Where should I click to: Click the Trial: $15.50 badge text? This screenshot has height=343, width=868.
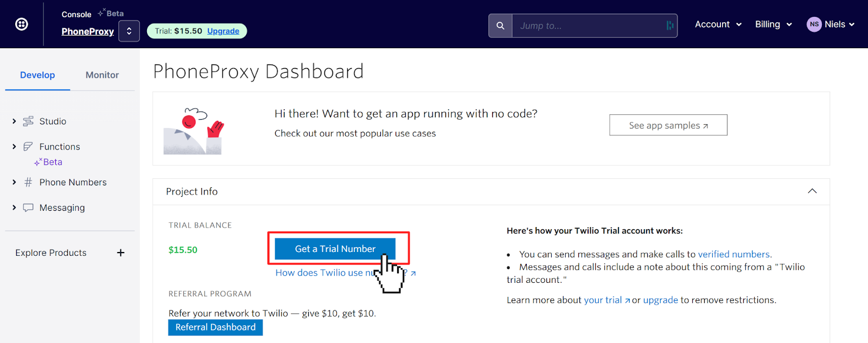pos(178,31)
